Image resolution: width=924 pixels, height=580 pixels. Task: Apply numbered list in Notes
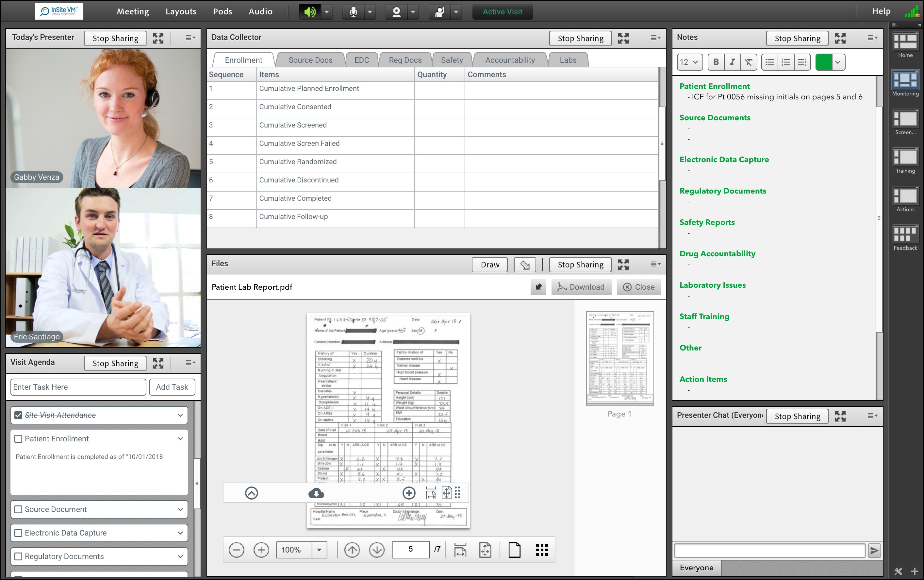(x=786, y=62)
